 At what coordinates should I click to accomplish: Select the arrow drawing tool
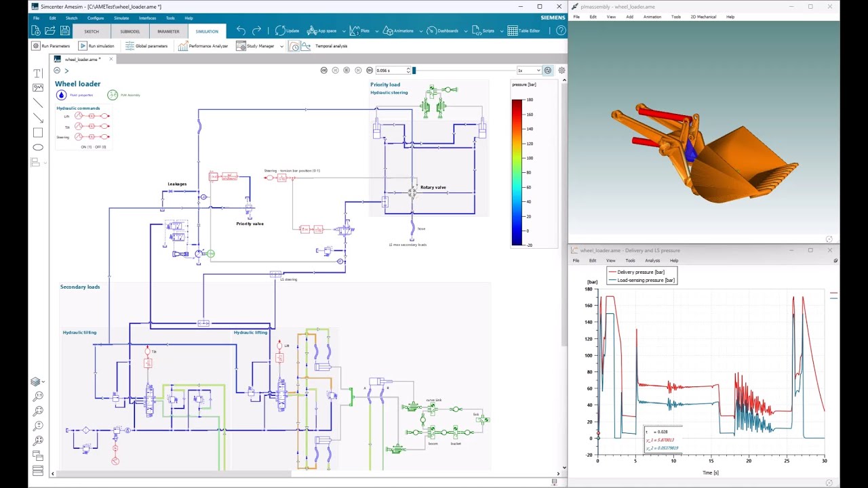[38, 117]
